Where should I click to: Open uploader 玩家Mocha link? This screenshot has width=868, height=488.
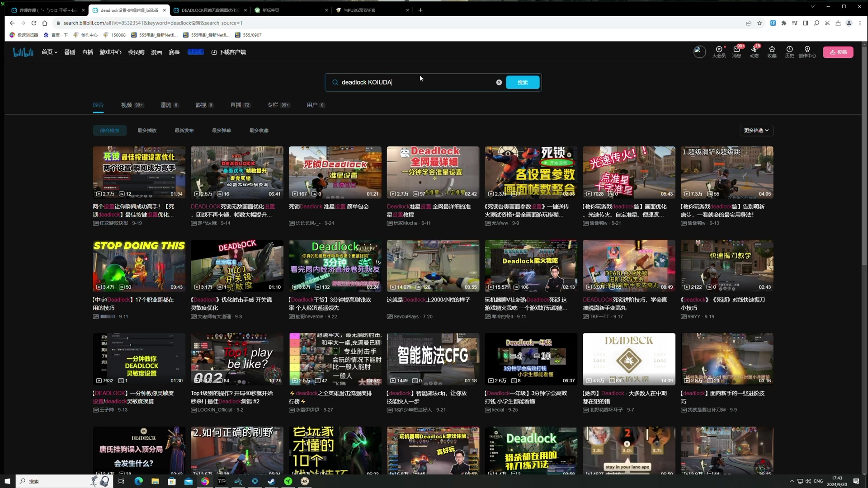tap(405, 223)
